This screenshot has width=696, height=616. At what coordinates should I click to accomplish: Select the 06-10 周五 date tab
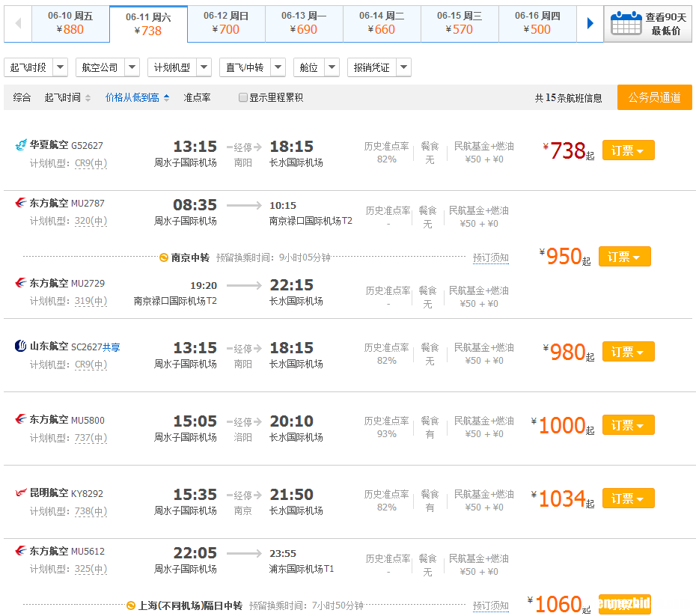[70, 23]
